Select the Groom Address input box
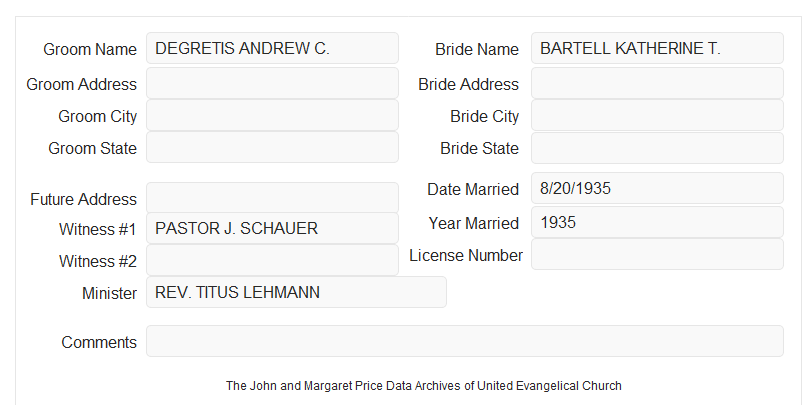This screenshot has height=405, width=805. [x=272, y=83]
